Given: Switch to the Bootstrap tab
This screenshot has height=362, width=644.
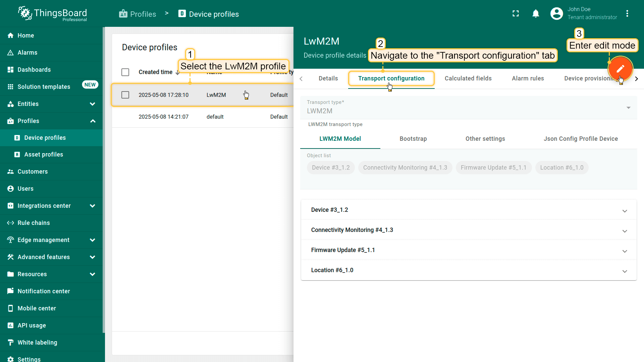Looking at the screenshot, I should [x=413, y=139].
